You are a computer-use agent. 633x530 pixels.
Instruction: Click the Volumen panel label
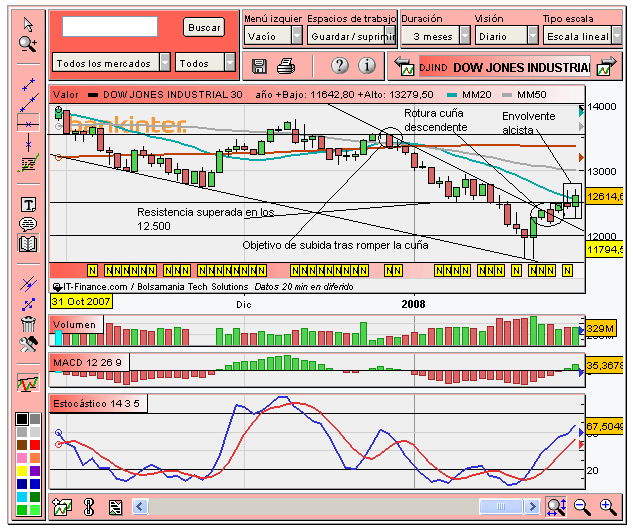point(74,325)
